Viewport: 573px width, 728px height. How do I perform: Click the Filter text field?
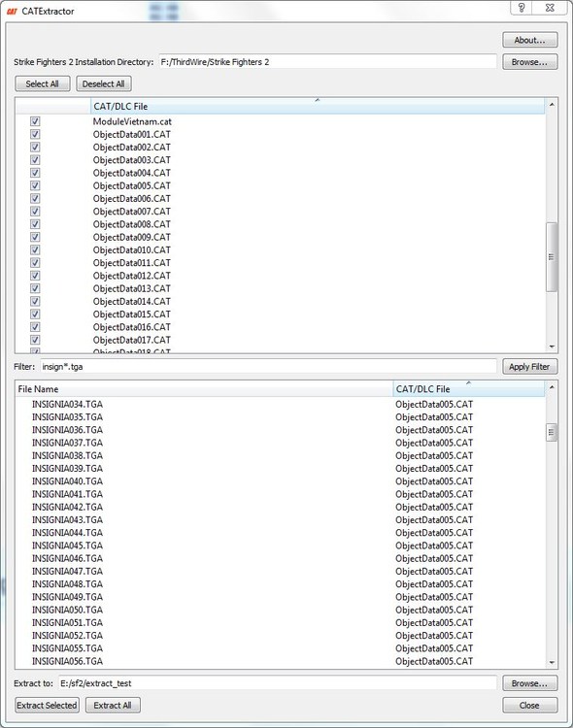click(x=268, y=367)
